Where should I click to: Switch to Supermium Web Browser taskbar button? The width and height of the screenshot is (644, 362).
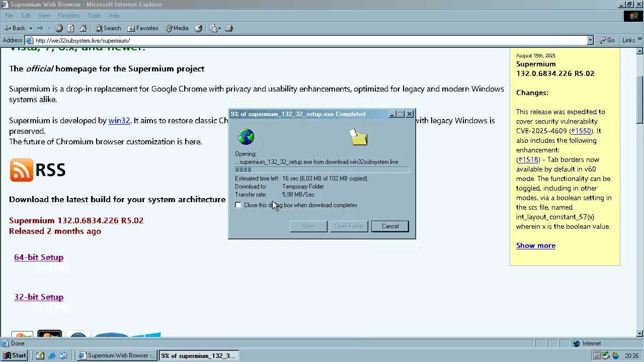(117, 355)
